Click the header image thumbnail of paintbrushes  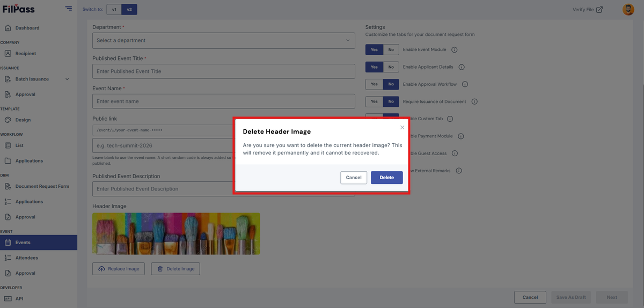[176, 233]
